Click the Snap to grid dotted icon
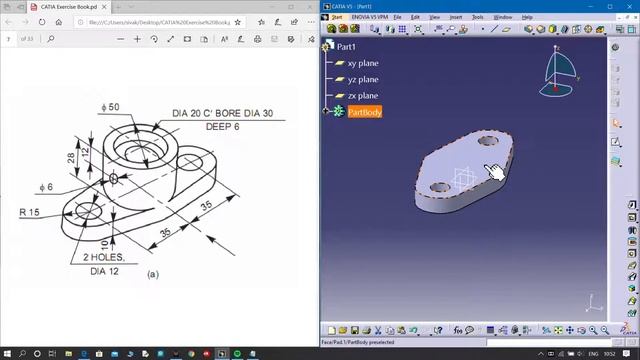This screenshot has height=360, width=640. pos(402,29)
